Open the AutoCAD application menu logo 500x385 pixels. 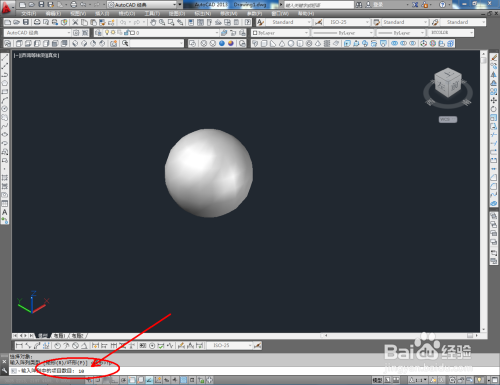pos(6,7)
